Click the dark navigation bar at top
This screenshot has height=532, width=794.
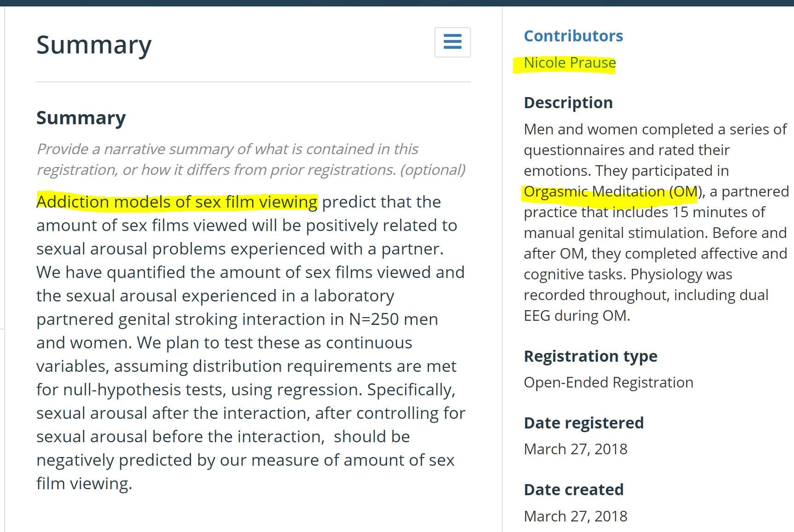[x=397, y=3]
